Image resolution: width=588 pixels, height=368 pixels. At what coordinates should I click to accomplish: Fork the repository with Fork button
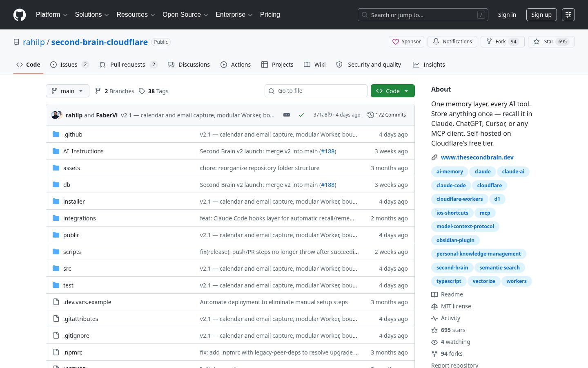(503, 42)
